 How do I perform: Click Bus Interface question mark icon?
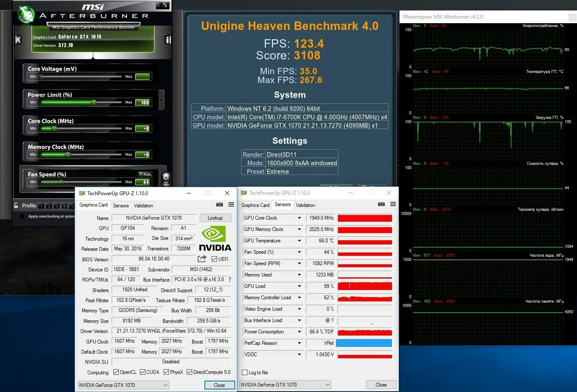[x=230, y=279]
